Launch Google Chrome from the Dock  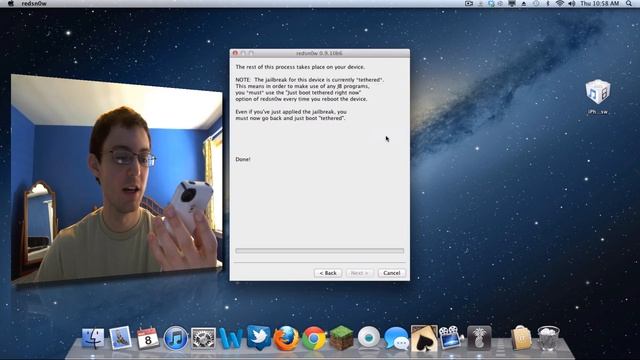[313, 338]
